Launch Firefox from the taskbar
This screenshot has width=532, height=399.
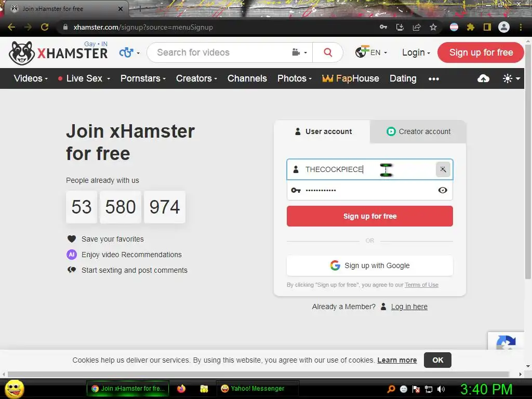click(181, 389)
